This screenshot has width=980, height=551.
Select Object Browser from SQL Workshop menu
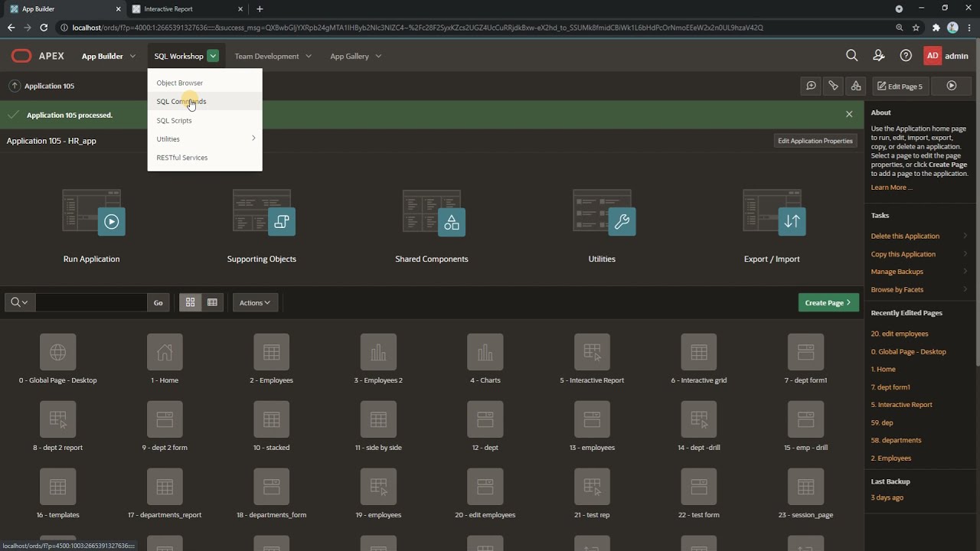click(204, 83)
